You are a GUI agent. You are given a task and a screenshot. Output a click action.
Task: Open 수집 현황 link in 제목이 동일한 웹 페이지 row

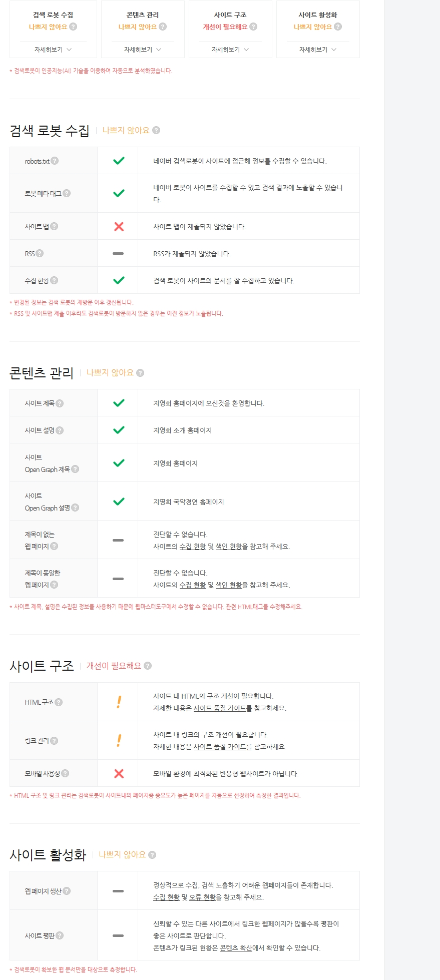[193, 585]
